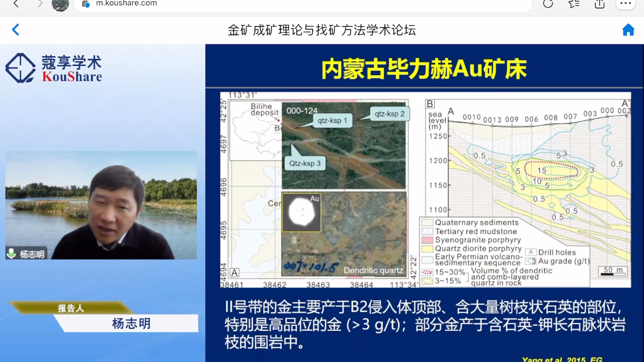Click the Drill holes legend entry
The width and height of the screenshot is (644, 362).
551,253
